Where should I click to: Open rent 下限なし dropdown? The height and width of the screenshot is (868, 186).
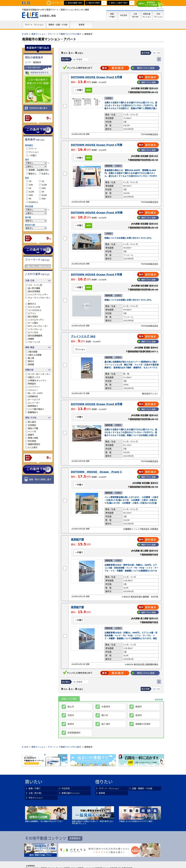click(36, 163)
